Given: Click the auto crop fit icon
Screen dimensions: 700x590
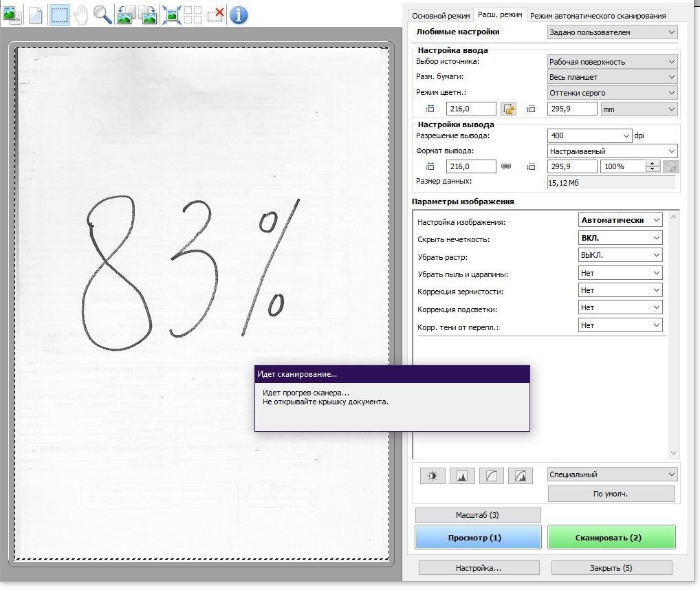Looking at the screenshot, I should point(171,15).
